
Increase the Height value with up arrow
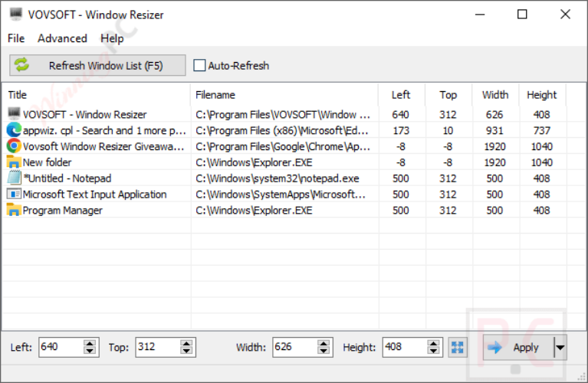tap(433, 343)
